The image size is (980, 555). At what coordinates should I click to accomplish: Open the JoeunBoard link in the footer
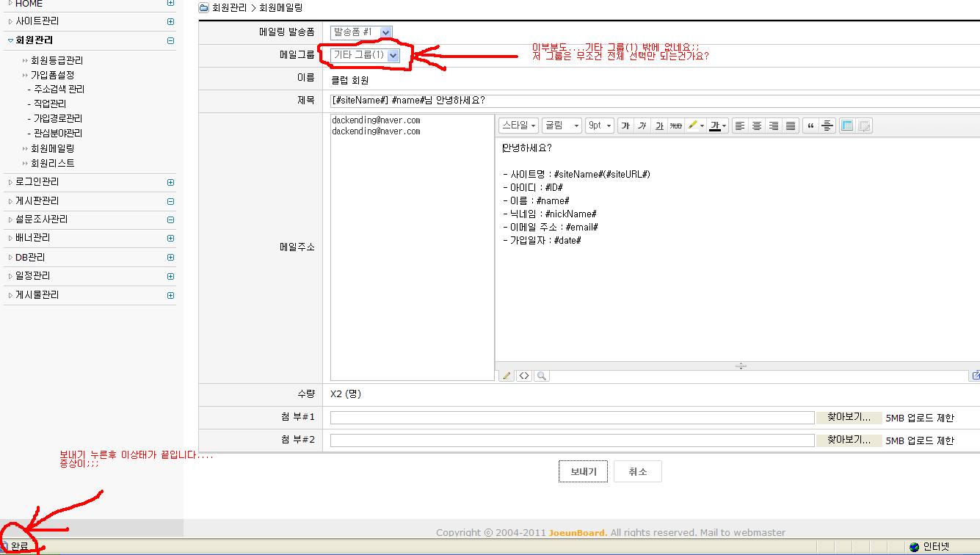coord(578,532)
